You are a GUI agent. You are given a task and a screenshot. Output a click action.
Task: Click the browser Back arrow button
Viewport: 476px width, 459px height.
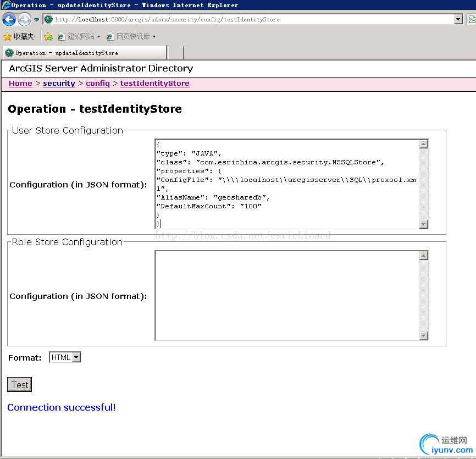9,20
